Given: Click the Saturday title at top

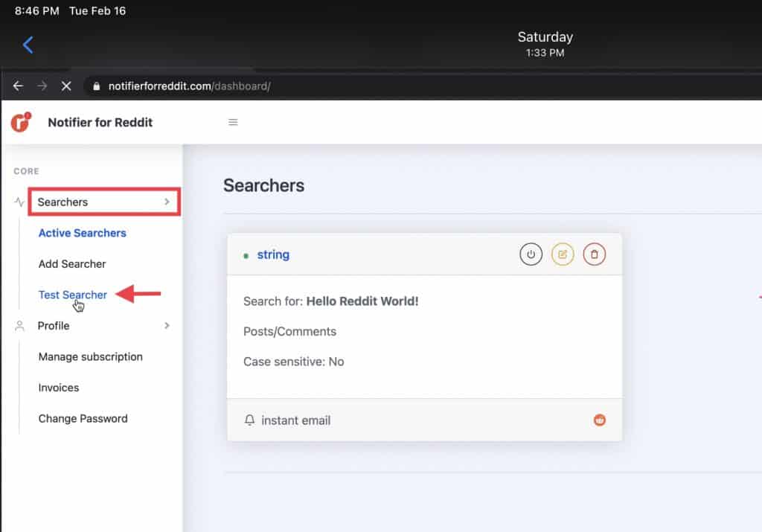Looking at the screenshot, I should coord(545,37).
